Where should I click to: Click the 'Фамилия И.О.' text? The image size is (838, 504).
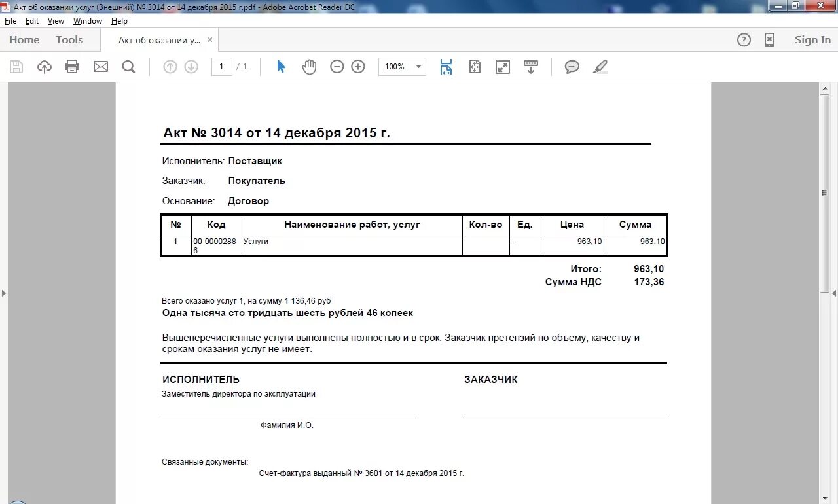287,425
